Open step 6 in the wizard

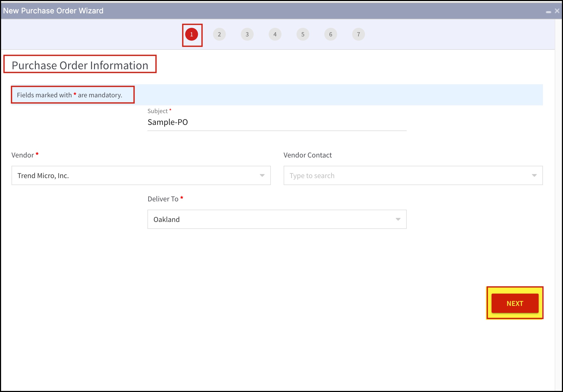[330, 34]
